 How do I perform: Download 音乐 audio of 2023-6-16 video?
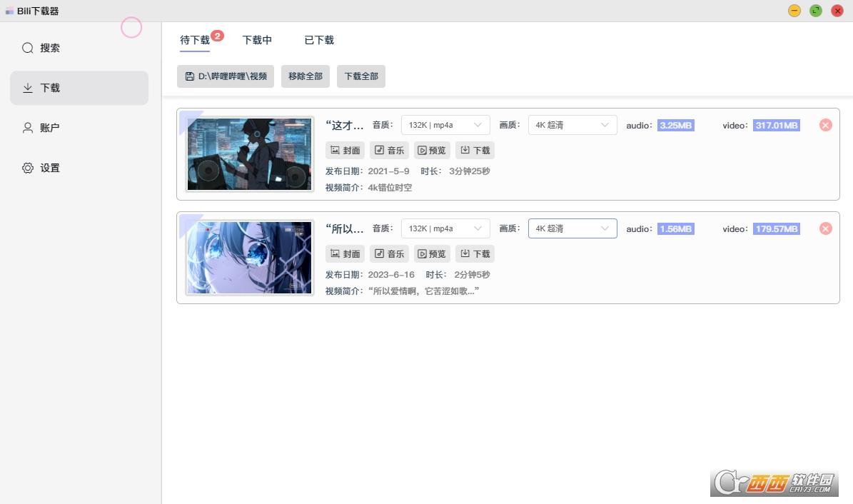click(389, 253)
